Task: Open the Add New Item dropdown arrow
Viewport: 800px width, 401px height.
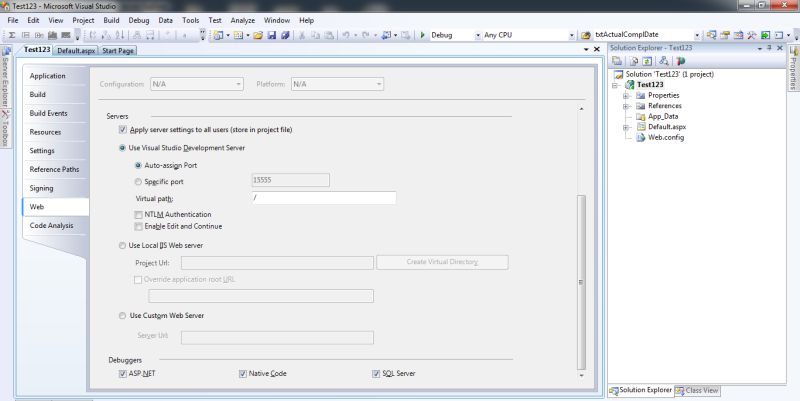Action: pos(248,35)
